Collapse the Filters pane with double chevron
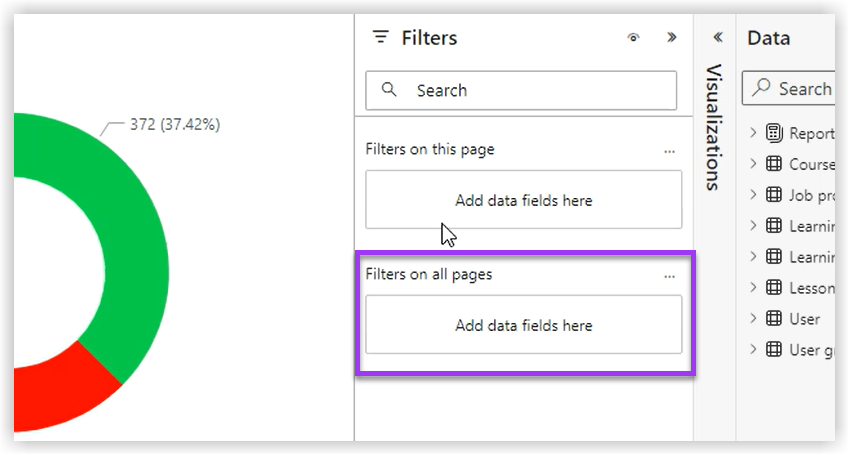 pyautogui.click(x=672, y=38)
